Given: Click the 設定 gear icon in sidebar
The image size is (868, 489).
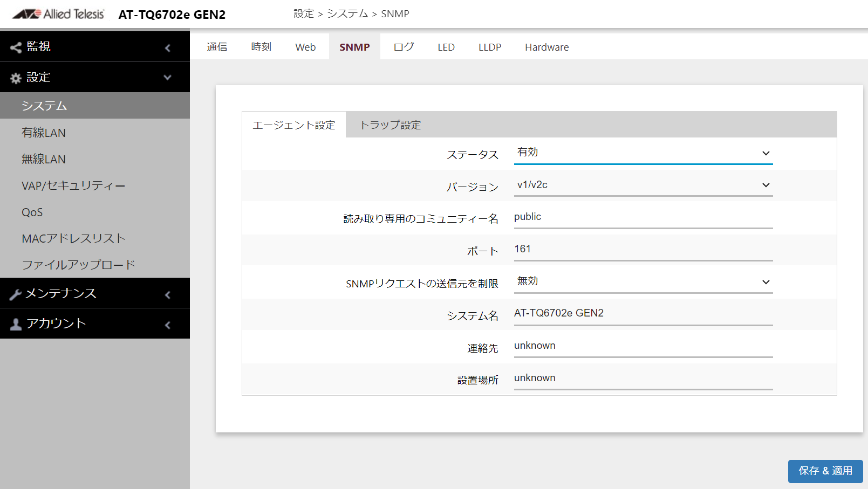Looking at the screenshot, I should (x=16, y=78).
